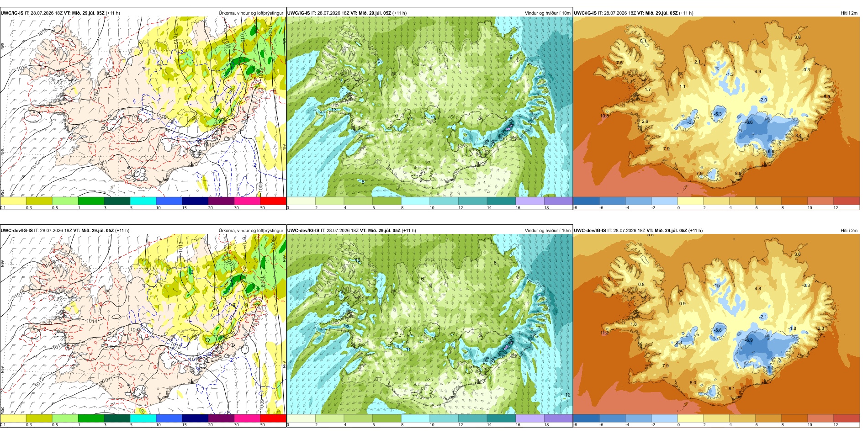The width and height of the screenshot is (868, 434).
Task: Click orange 6–8 swatch in bottom temperature legend
Action: point(768,418)
